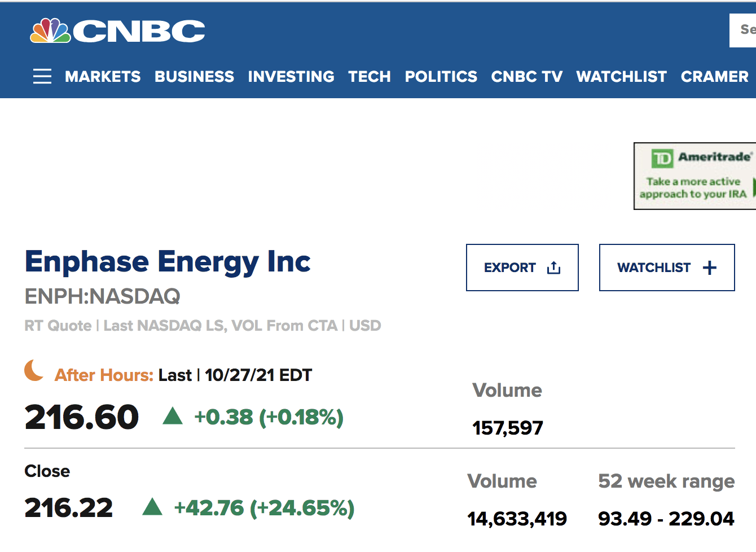The image size is (756, 552).
Task: Open the Investing menu item
Action: click(291, 76)
